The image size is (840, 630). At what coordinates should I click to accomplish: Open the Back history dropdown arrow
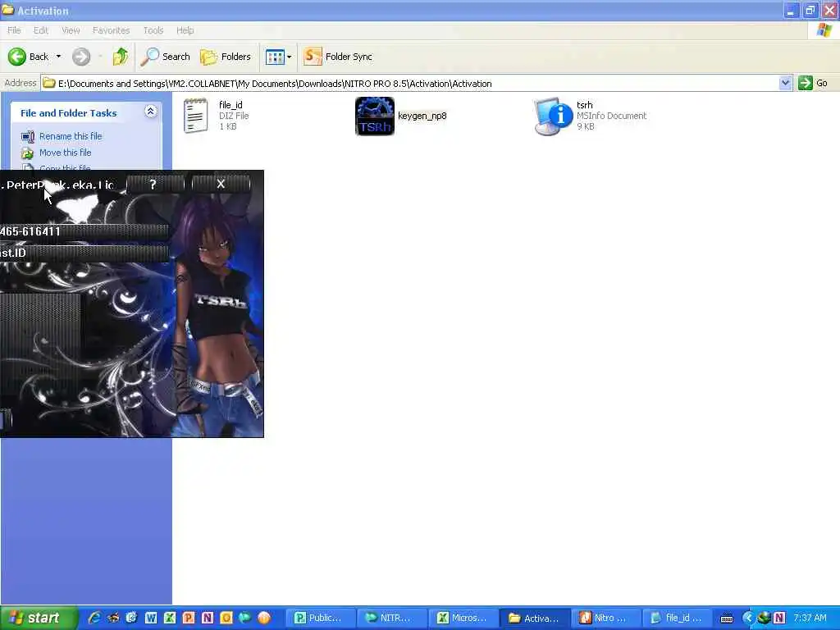[58, 57]
